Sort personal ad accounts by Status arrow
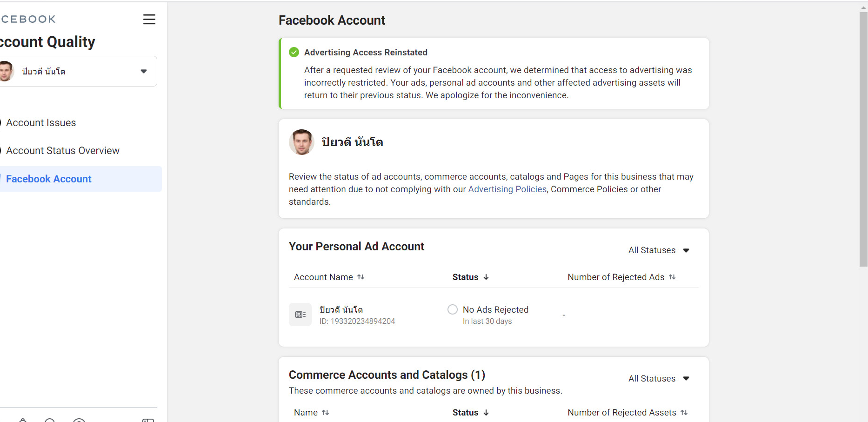 point(486,277)
